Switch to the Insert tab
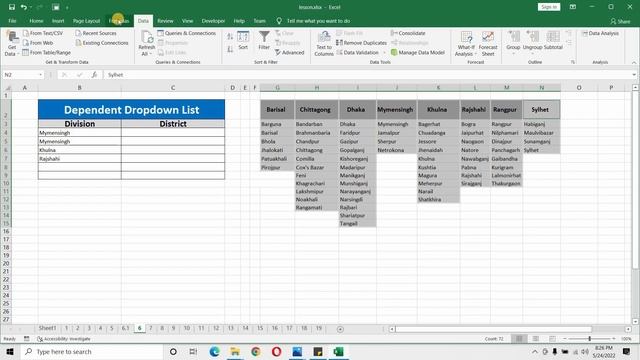The height and width of the screenshot is (360, 640). 58,21
